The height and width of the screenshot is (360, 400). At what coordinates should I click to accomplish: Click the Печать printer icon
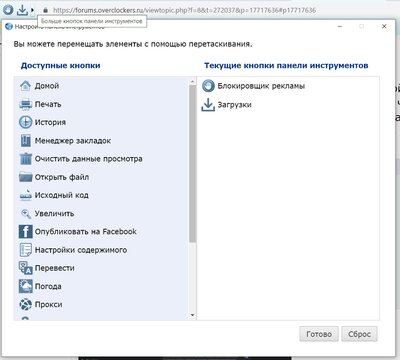[x=25, y=104]
